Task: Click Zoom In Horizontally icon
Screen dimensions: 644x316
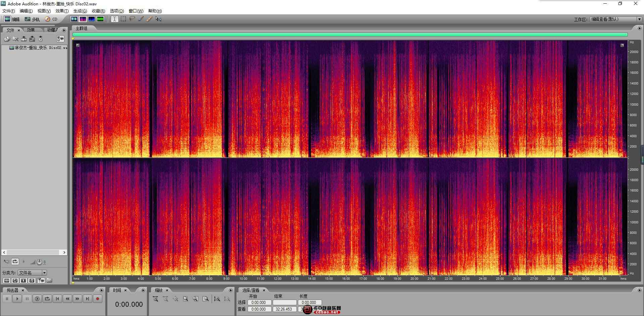Action: [155, 299]
